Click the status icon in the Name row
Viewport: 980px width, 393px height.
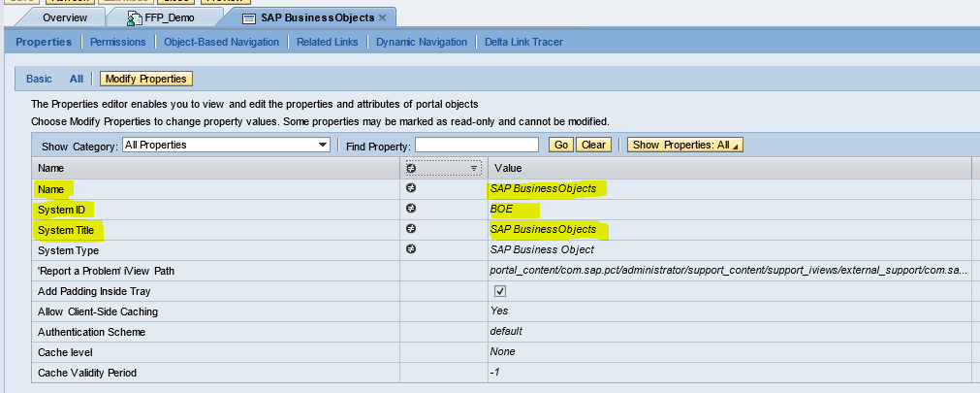(x=411, y=188)
